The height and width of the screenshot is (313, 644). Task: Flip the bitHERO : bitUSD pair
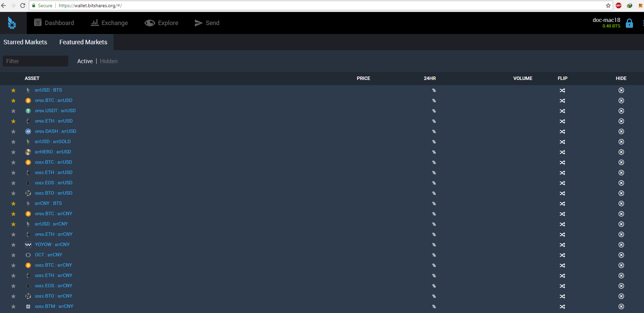pos(562,152)
